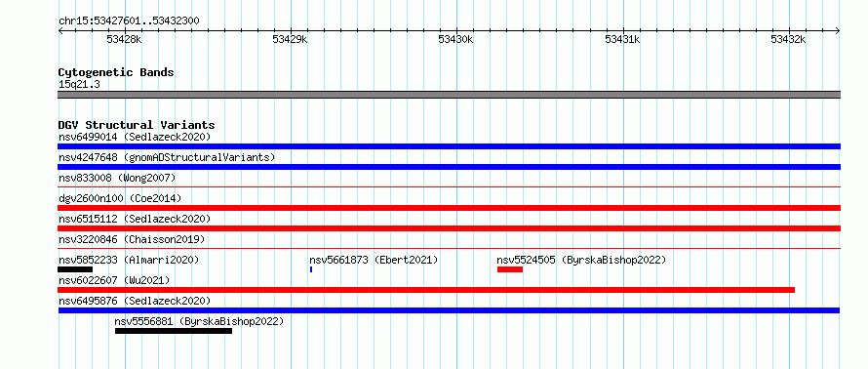The width and height of the screenshot is (868, 369).
Task: Open variant label nsv6499014 (Sedlazeck2020)
Action: (135, 137)
